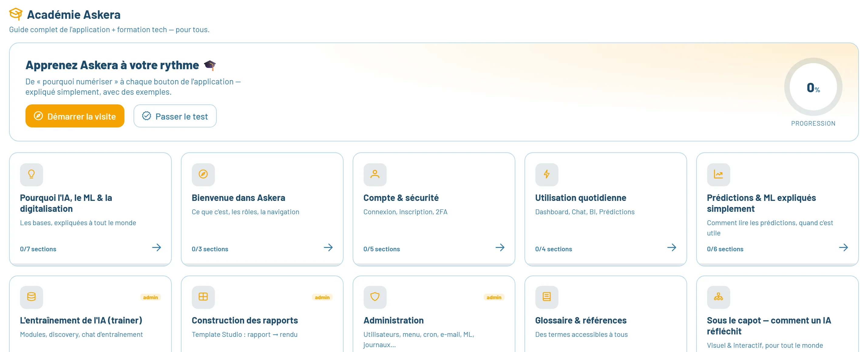
Task: Follow the arrow on Compte & sécurité card
Action: pos(500,248)
